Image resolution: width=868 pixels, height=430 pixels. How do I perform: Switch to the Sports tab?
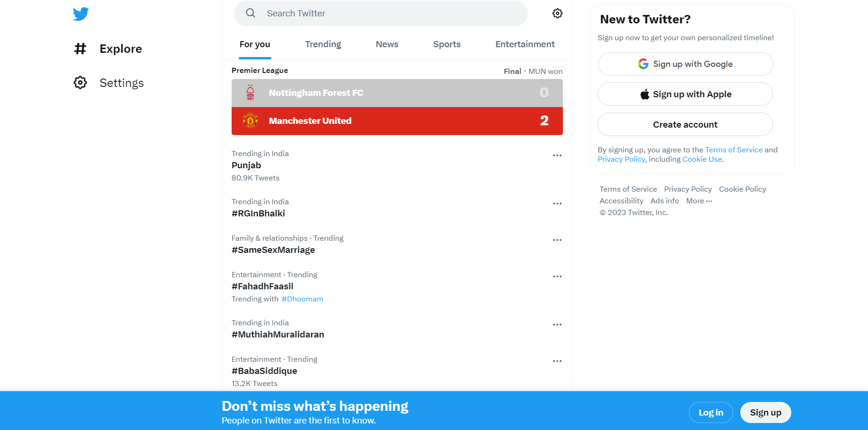click(447, 44)
